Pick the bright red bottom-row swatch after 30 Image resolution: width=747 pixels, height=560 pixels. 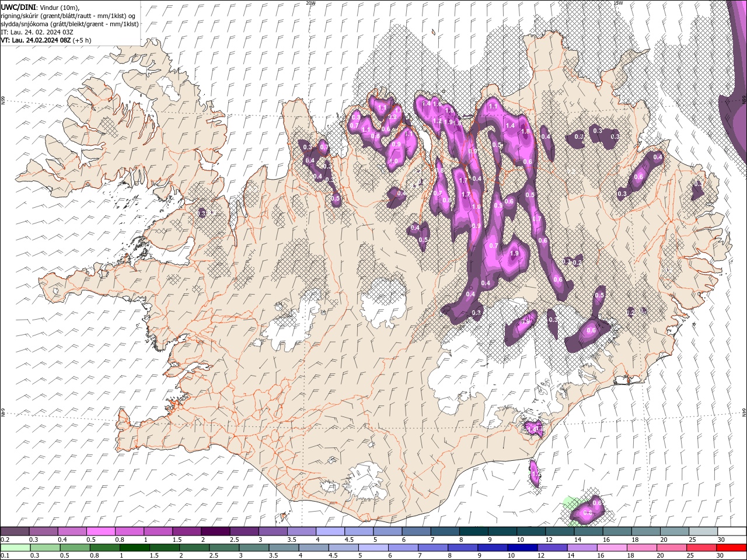(x=732, y=548)
